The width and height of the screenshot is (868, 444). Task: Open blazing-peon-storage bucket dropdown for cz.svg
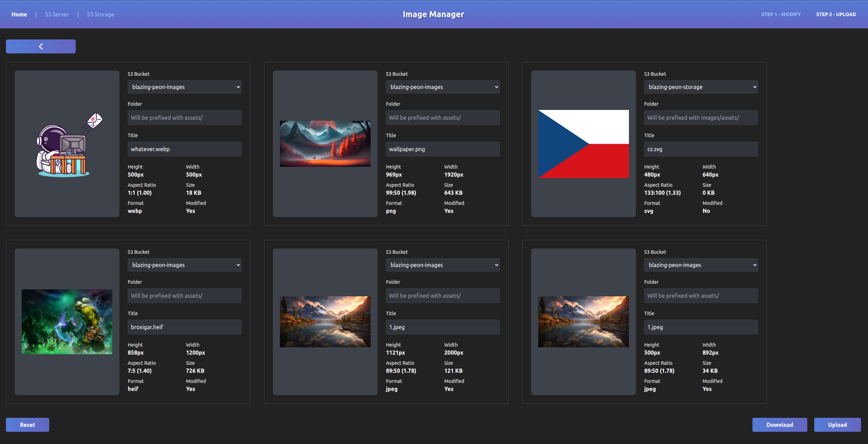click(701, 87)
